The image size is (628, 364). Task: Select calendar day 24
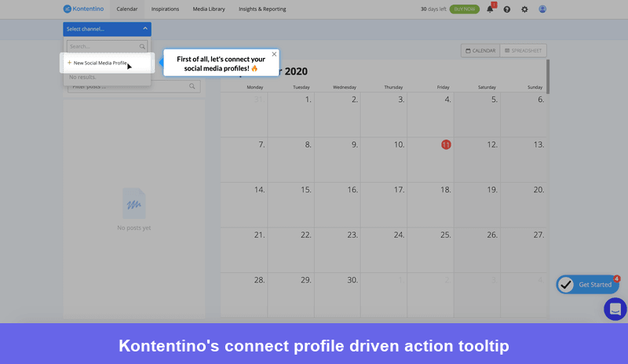(384, 251)
